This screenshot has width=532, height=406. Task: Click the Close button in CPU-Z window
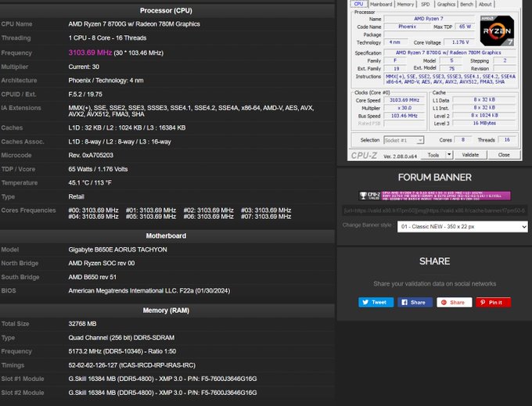click(504, 155)
